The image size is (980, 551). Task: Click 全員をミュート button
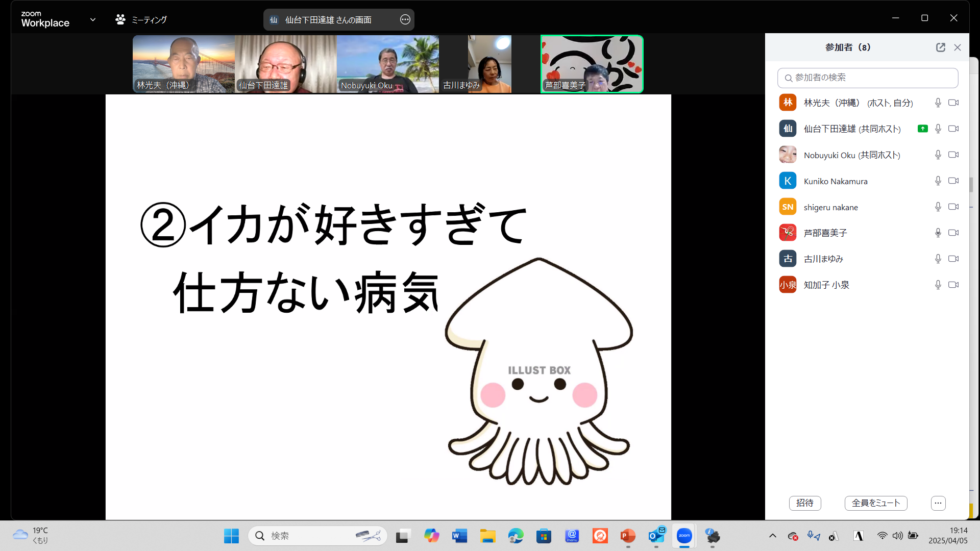point(876,503)
